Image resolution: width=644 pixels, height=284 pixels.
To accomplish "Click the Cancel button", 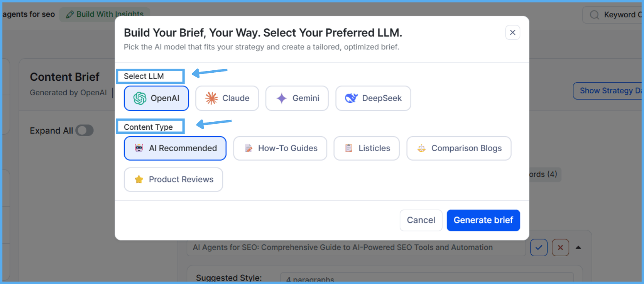I will [421, 220].
